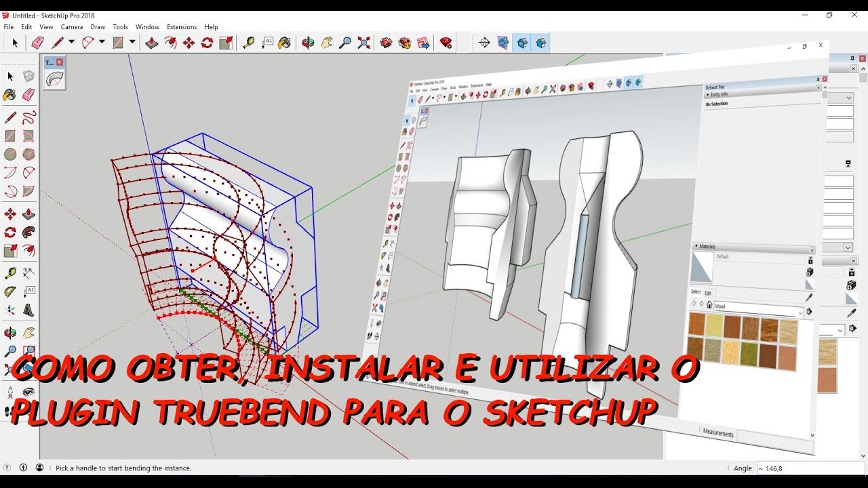Switch to Edit tab in overlay Materials panel
Viewport: 868px width, 488px height.
708,293
